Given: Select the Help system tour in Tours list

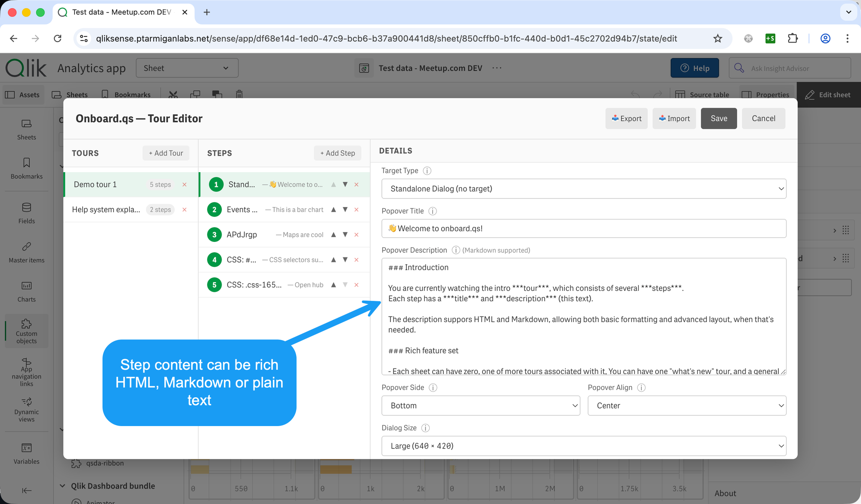Looking at the screenshot, I should coord(106,210).
